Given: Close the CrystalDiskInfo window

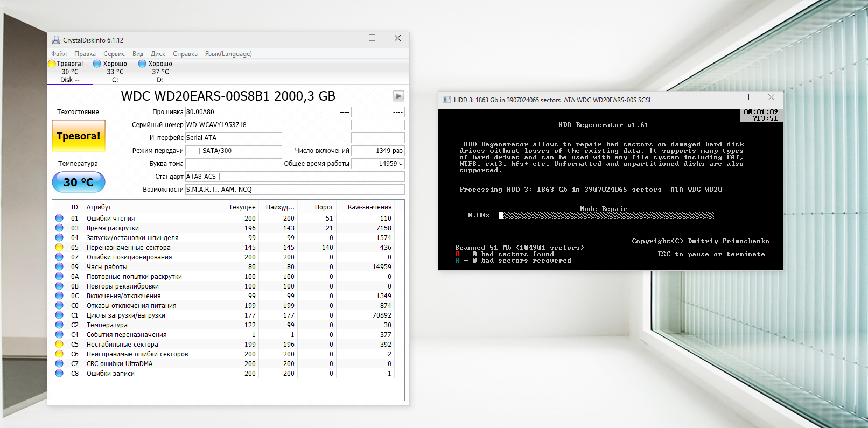Looking at the screenshot, I should pyautogui.click(x=397, y=38).
